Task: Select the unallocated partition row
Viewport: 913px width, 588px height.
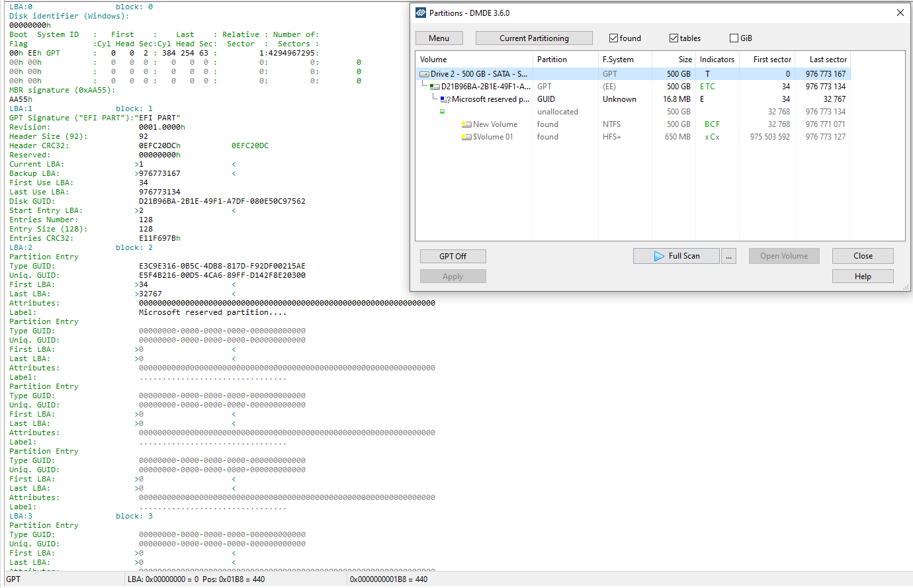Action: point(633,112)
